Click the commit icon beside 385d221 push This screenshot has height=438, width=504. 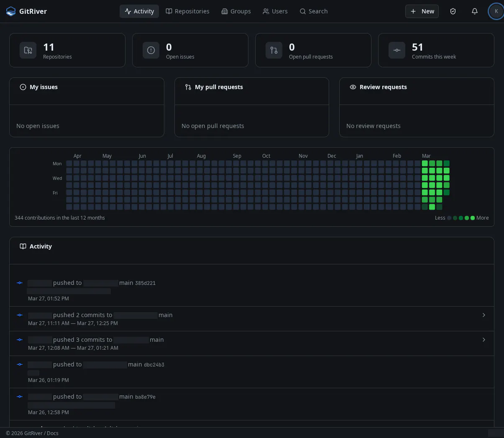pos(19,283)
